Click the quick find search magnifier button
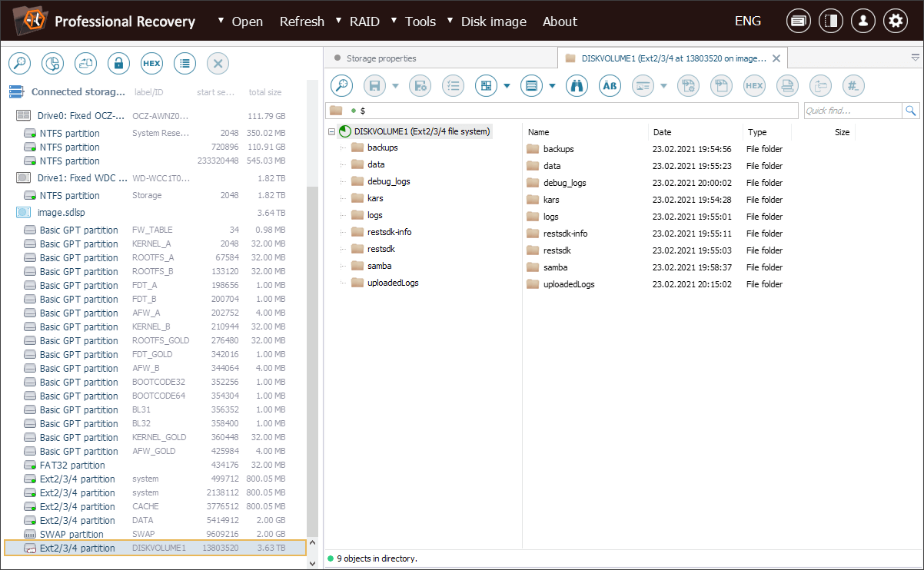This screenshot has height=570, width=924. (911, 111)
